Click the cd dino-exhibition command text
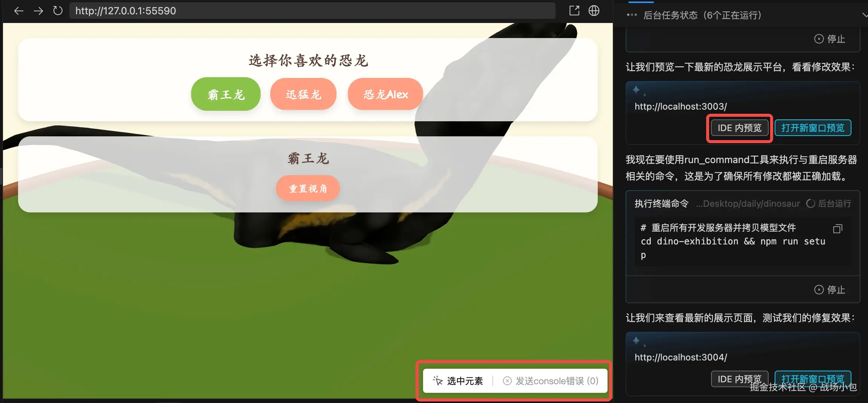Screen dimensions: 868x403 tap(733, 248)
